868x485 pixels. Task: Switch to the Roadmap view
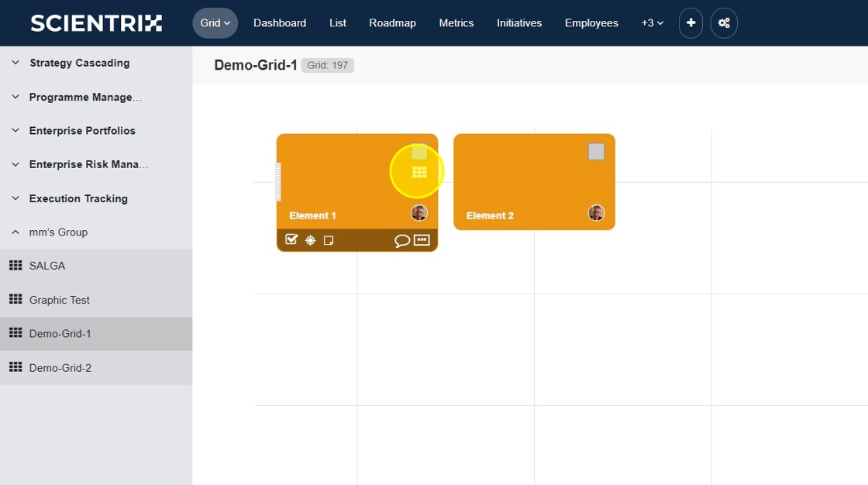coord(392,23)
